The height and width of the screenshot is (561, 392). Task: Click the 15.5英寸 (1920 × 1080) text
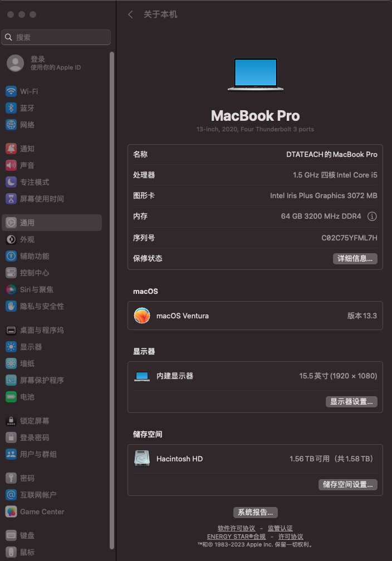338,376
